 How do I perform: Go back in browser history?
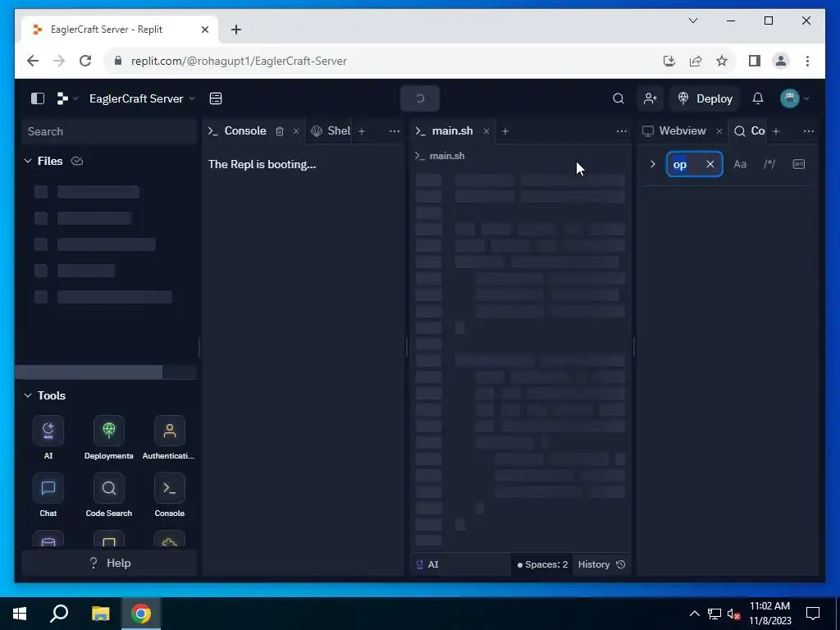click(x=33, y=61)
